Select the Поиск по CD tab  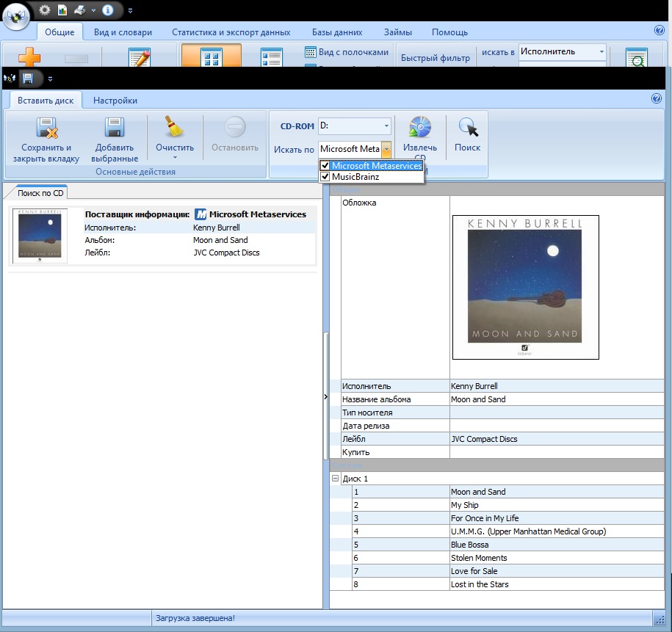[x=40, y=193]
